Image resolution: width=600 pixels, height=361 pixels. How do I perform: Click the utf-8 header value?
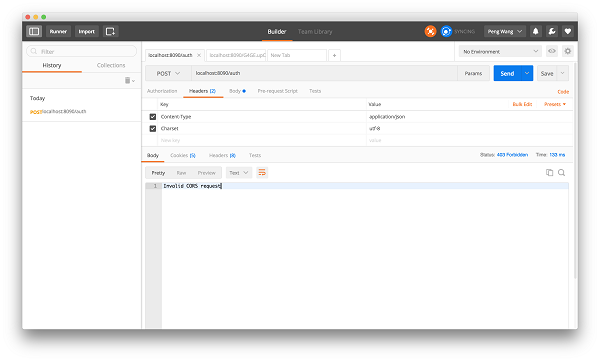[375, 129]
